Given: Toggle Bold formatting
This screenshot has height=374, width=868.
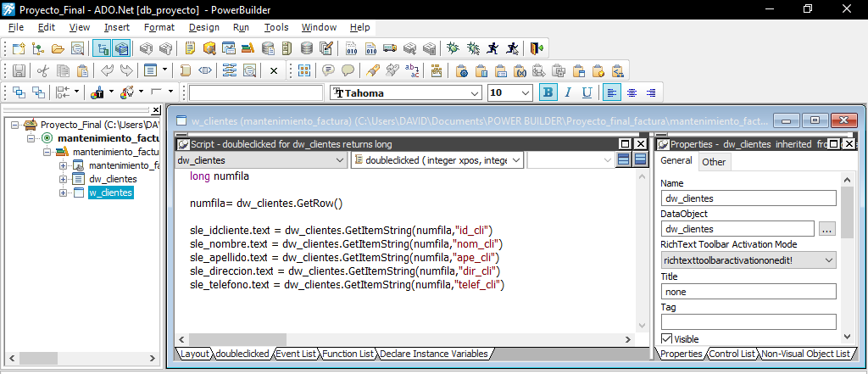Looking at the screenshot, I should click(x=548, y=92).
